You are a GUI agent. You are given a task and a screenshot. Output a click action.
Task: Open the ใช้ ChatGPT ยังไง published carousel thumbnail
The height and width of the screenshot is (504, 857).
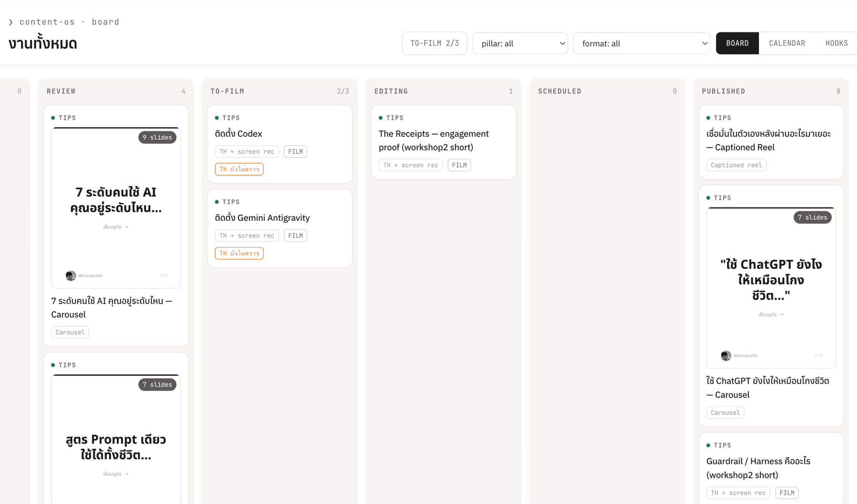point(771,288)
